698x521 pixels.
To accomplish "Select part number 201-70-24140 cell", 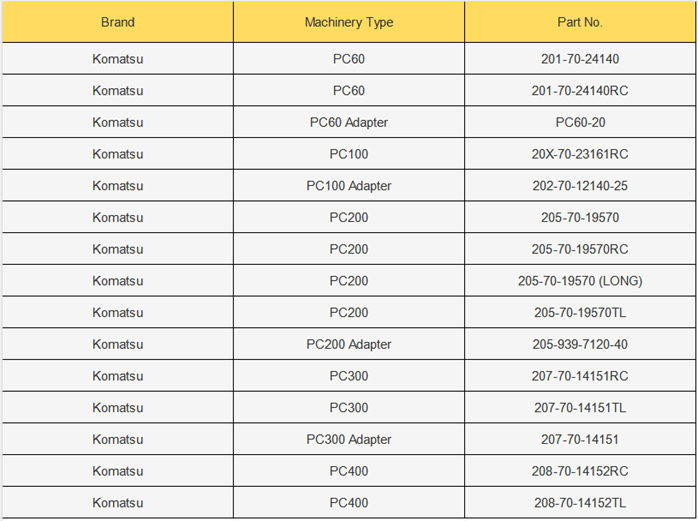I will point(580,59).
